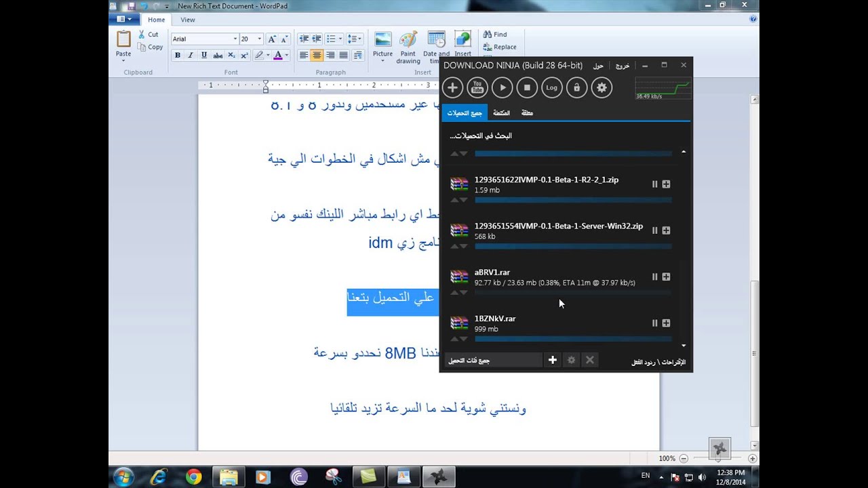
Task: Open the WordPad Home tab
Action: (x=157, y=20)
